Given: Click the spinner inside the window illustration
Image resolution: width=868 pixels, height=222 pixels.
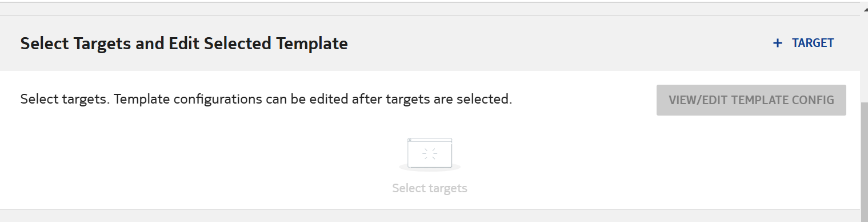Looking at the screenshot, I should (x=430, y=154).
